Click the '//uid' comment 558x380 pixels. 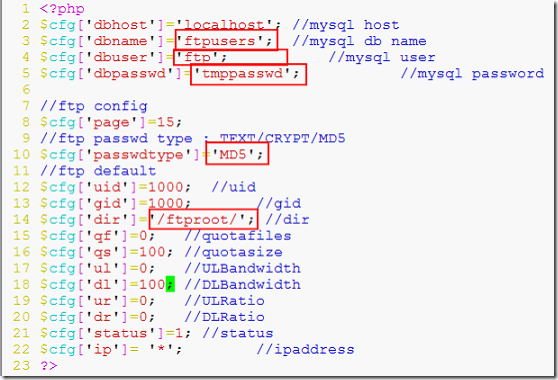click(233, 187)
